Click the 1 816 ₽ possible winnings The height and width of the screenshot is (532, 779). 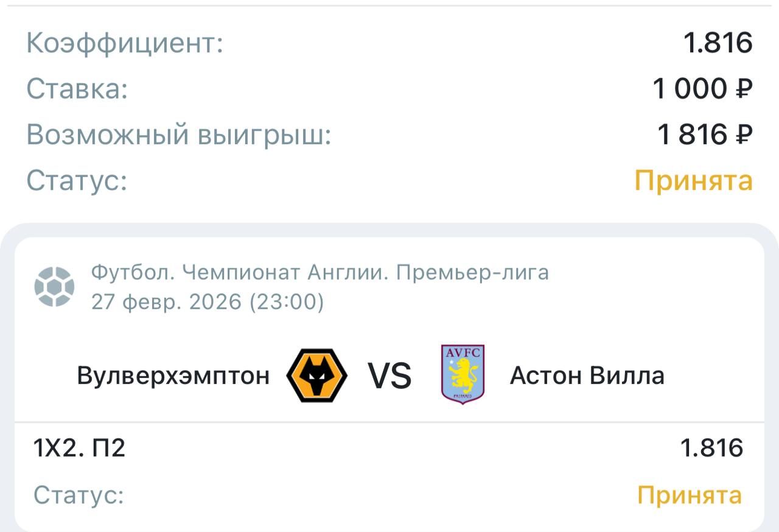(x=705, y=135)
